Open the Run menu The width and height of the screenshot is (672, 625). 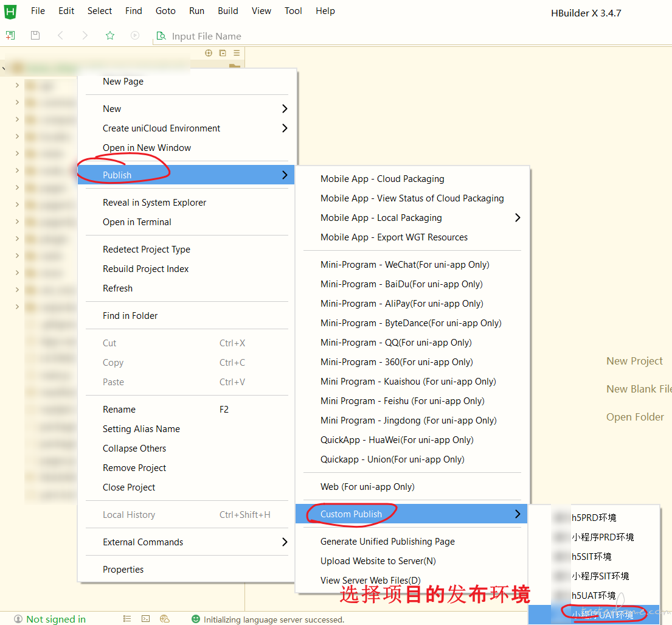point(196,11)
